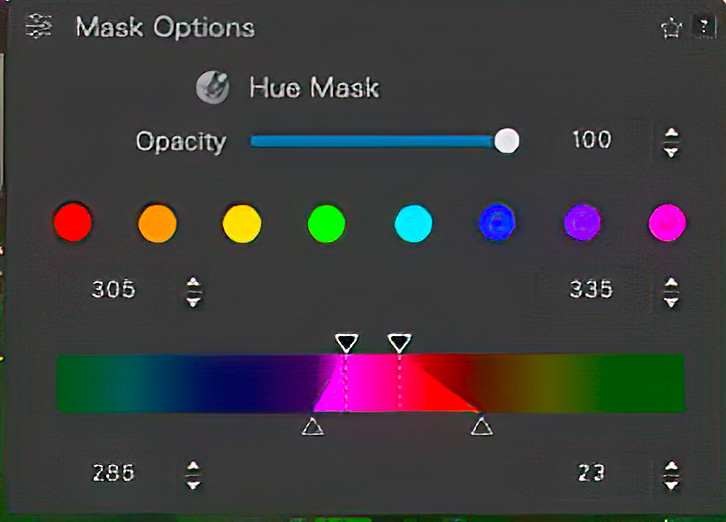Pick the cyan hue swatch
Screen dimensions: 726x522
pos(413,223)
